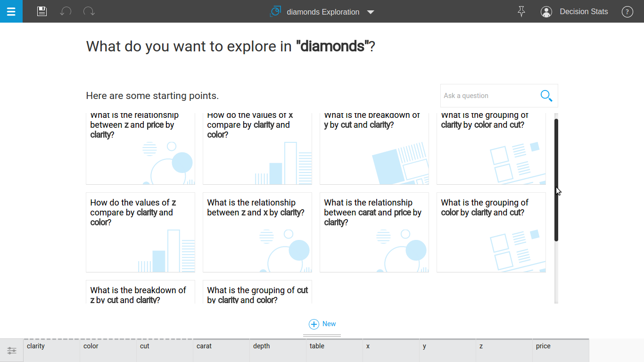The width and height of the screenshot is (644, 362).
Task: Click the save icon
Action: coord(42,11)
